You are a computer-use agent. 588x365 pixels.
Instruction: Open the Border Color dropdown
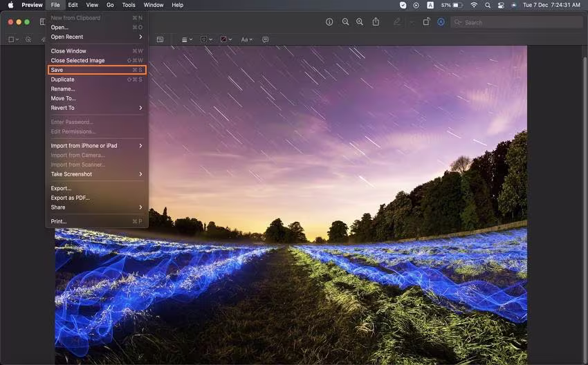coord(207,39)
